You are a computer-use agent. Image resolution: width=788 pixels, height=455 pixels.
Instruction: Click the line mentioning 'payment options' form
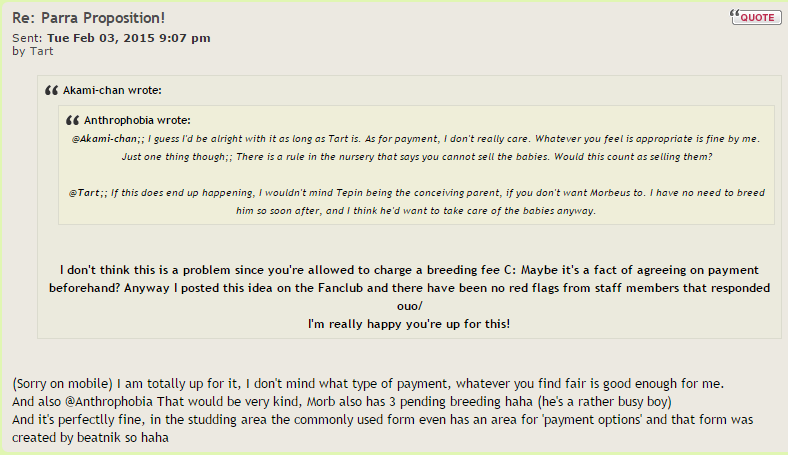(382, 420)
